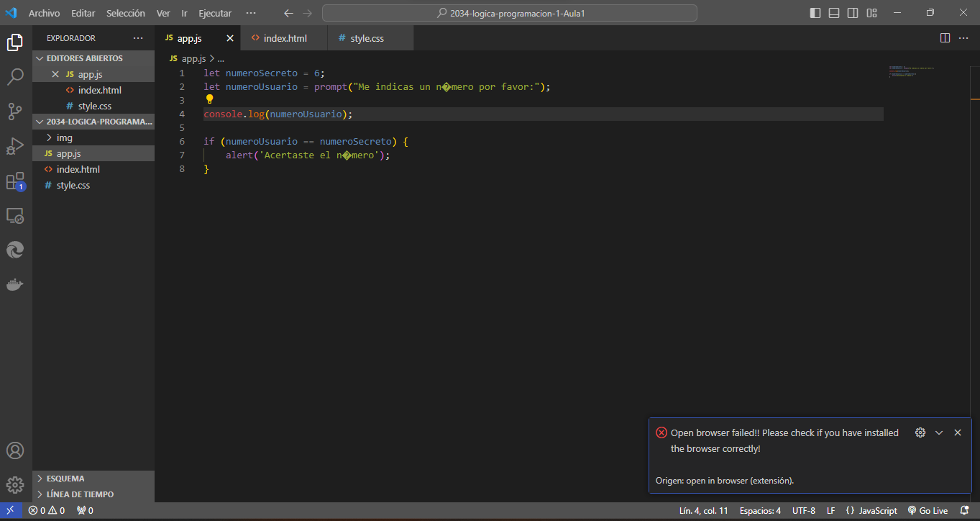The width and height of the screenshot is (980, 521).
Task: Open the Ver menu
Action: click(163, 13)
